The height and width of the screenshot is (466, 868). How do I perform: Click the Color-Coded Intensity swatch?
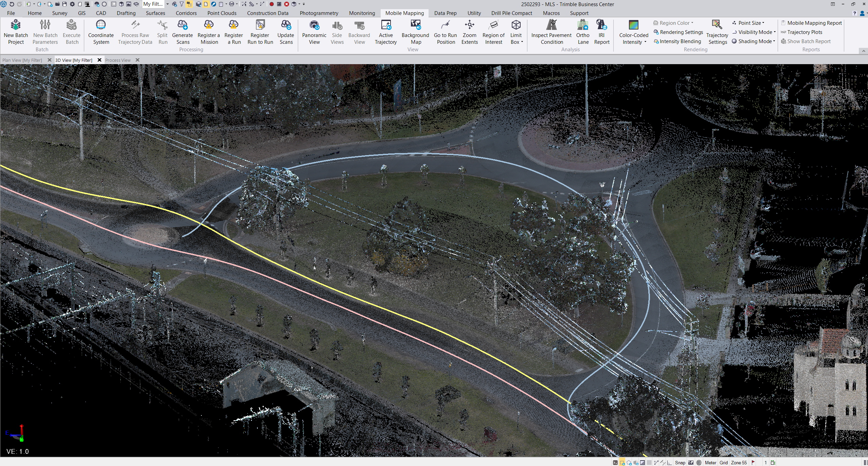633,25
